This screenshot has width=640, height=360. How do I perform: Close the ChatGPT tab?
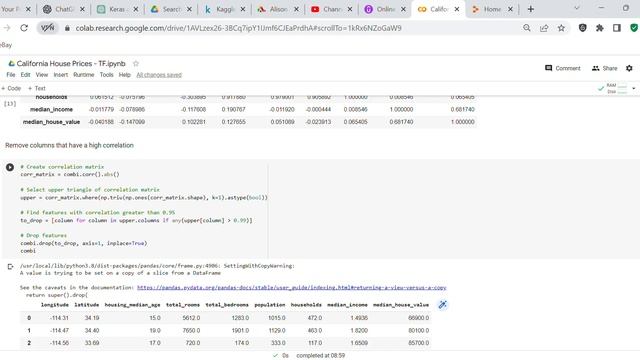coord(82,9)
